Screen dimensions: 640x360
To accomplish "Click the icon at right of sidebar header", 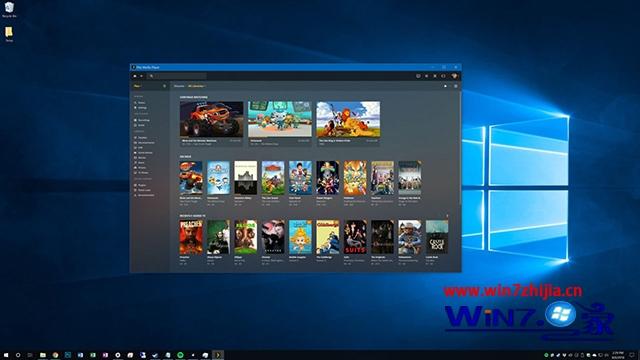I will 164,86.
